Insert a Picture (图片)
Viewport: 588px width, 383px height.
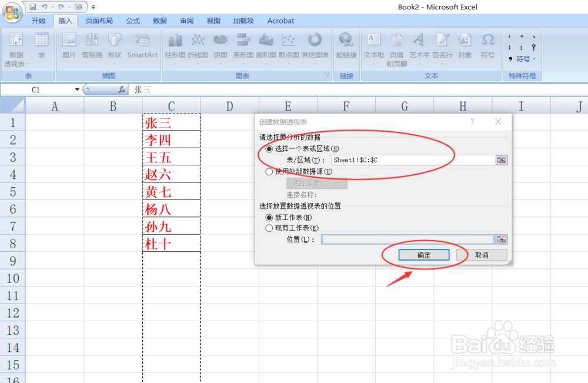tap(69, 46)
